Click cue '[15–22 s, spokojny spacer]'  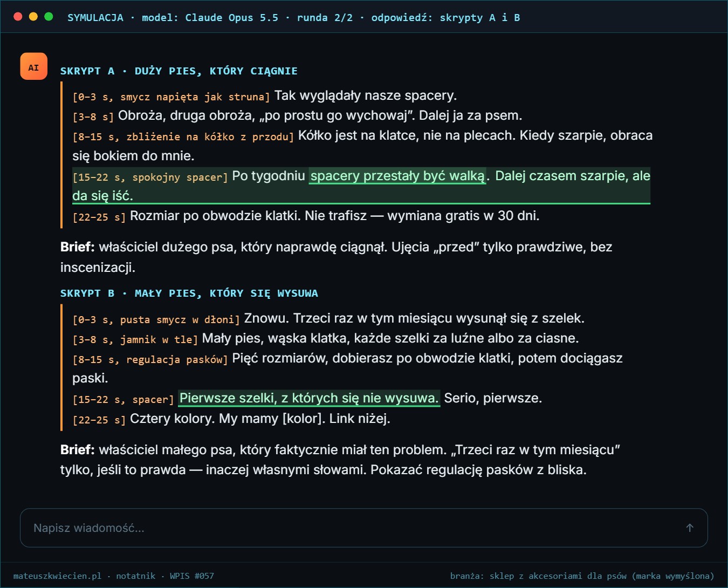tap(150, 177)
